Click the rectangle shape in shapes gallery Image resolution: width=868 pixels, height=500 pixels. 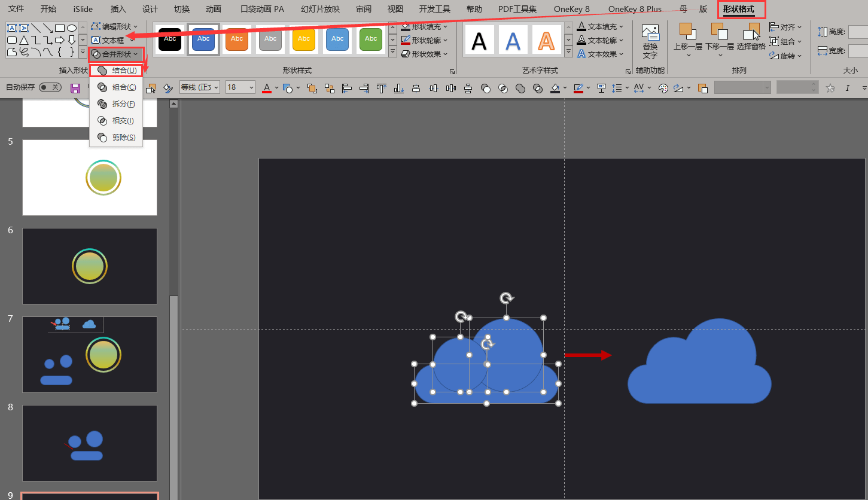click(60, 28)
